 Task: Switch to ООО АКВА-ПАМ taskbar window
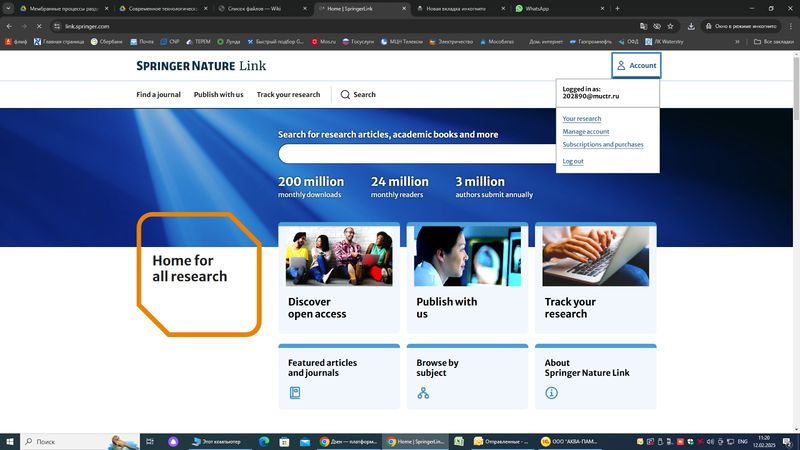(x=569, y=441)
